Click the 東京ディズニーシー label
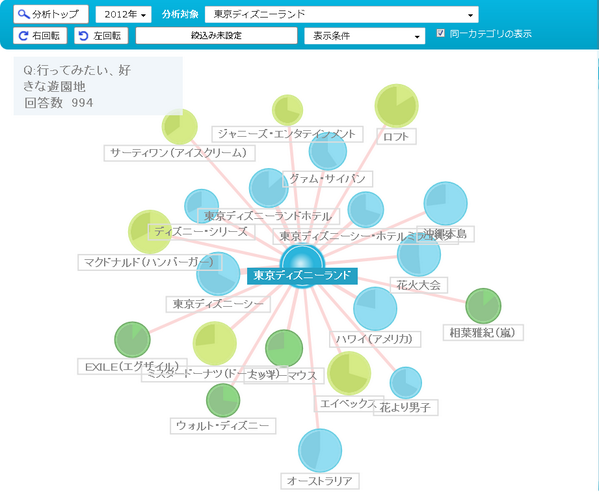 pyautogui.click(x=218, y=304)
